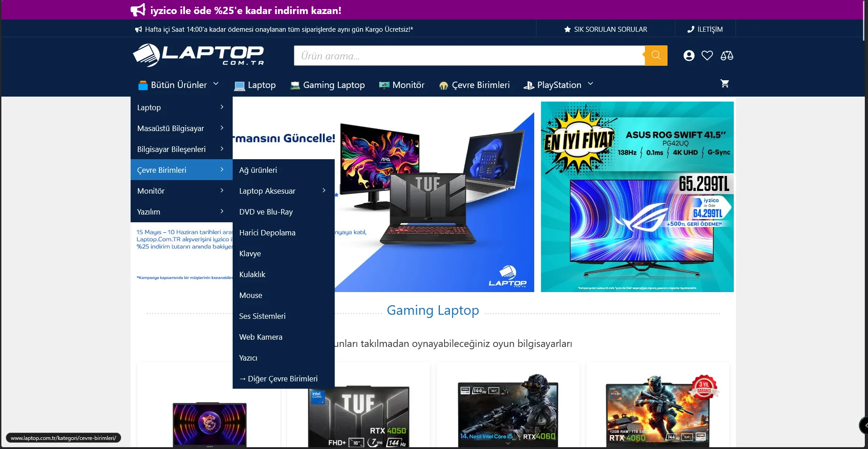Click the megaphone icon in purple banner
Image resolution: width=868 pixels, height=449 pixels.
[x=138, y=10]
